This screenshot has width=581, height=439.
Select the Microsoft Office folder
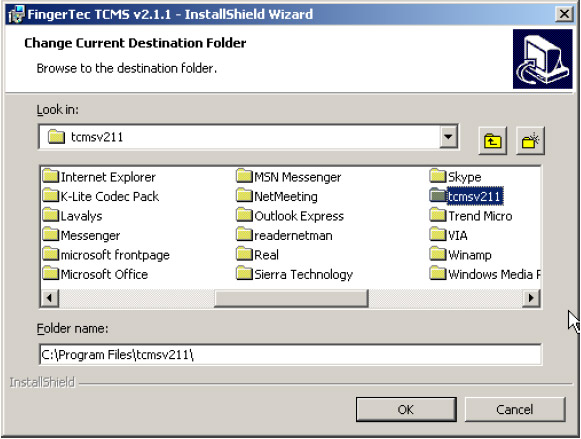click(95, 274)
